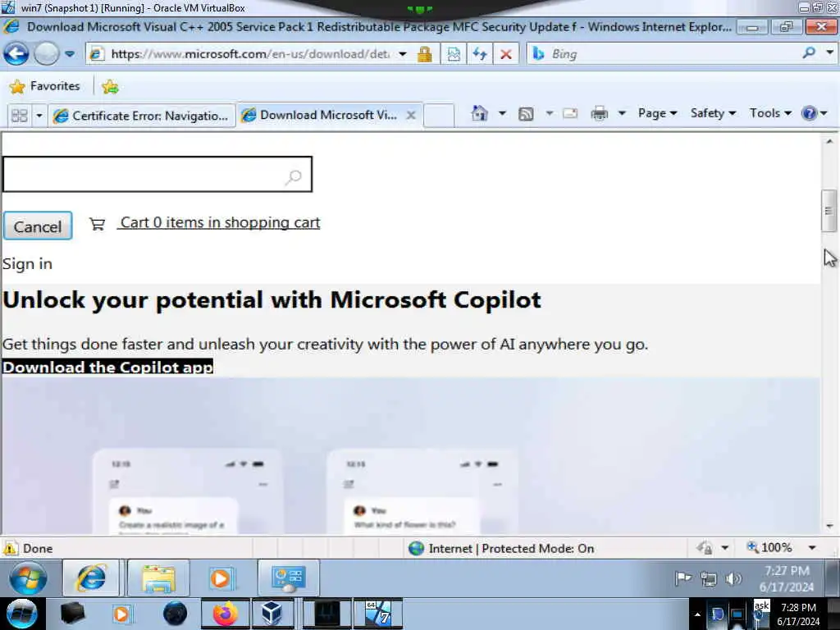
Task: Open the guest Windows 7 Start orb
Action: point(28,578)
